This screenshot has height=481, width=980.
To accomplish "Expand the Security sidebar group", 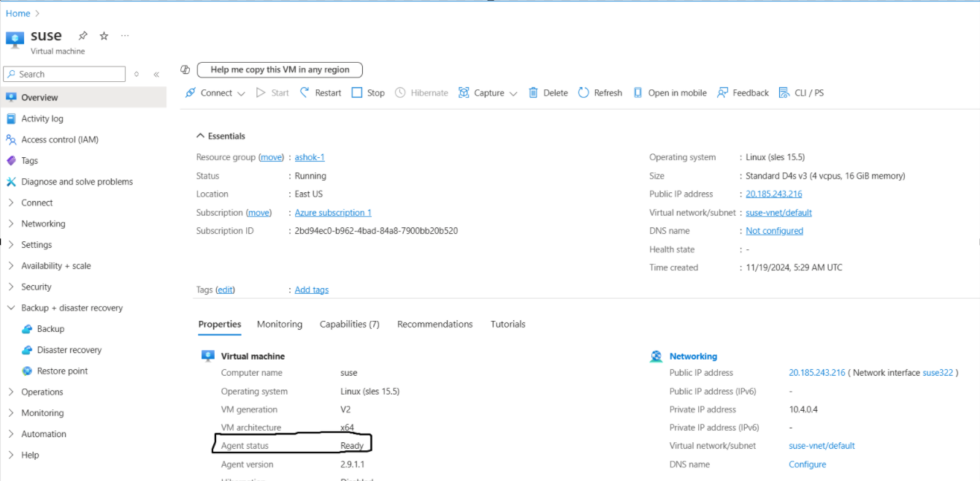I will (11, 287).
